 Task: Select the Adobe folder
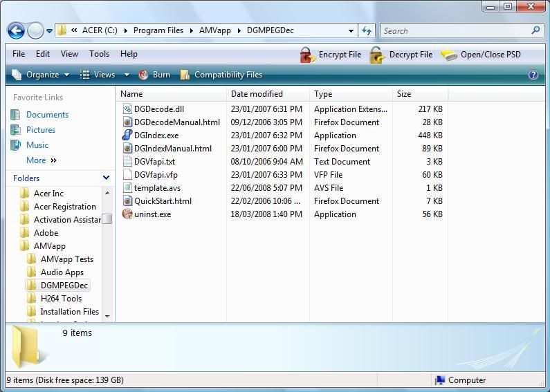coord(46,233)
